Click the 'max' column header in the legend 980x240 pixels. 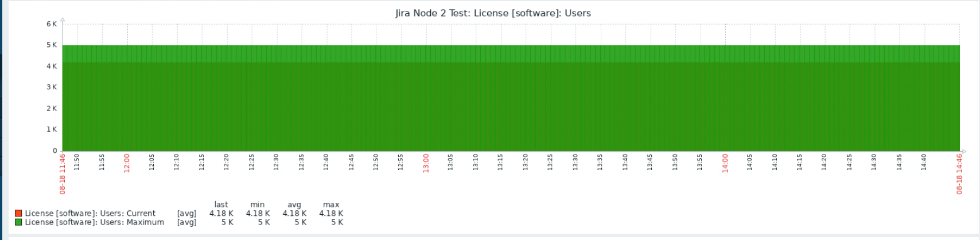pyautogui.click(x=331, y=204)
